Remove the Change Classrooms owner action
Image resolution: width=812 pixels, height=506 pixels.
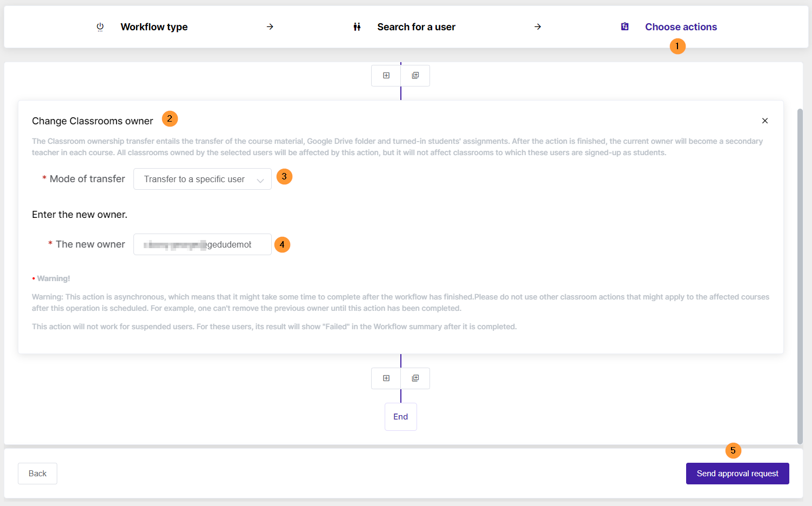[765, 121]
